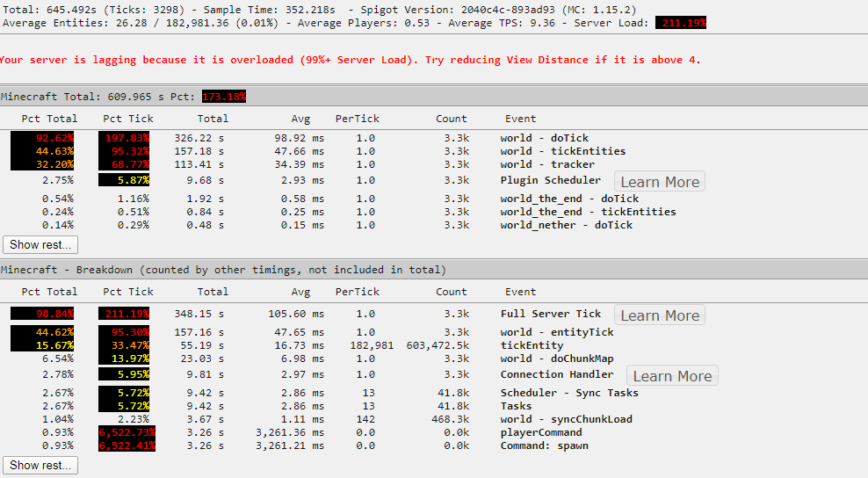Click the 'Average TPS: 9.36' header text
Image resolution: width=868 pixels, height=478 pixels.
pos(502,23)
